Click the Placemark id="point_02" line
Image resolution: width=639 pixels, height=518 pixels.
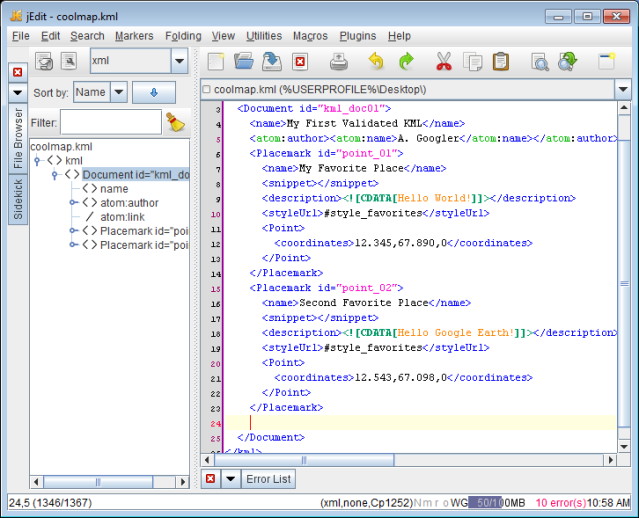[x=326, y=288]
